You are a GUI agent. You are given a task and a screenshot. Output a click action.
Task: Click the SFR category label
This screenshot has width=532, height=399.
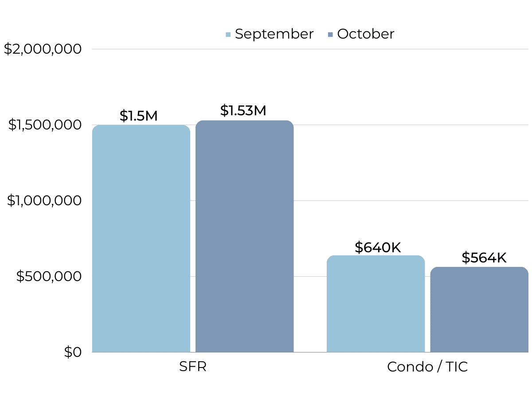[193, 367]
